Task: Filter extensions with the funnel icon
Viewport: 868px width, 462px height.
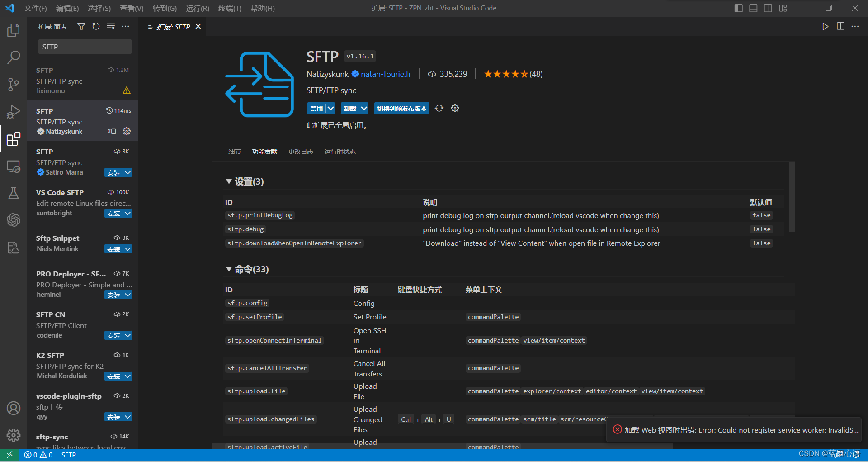Action: (81, 27)
